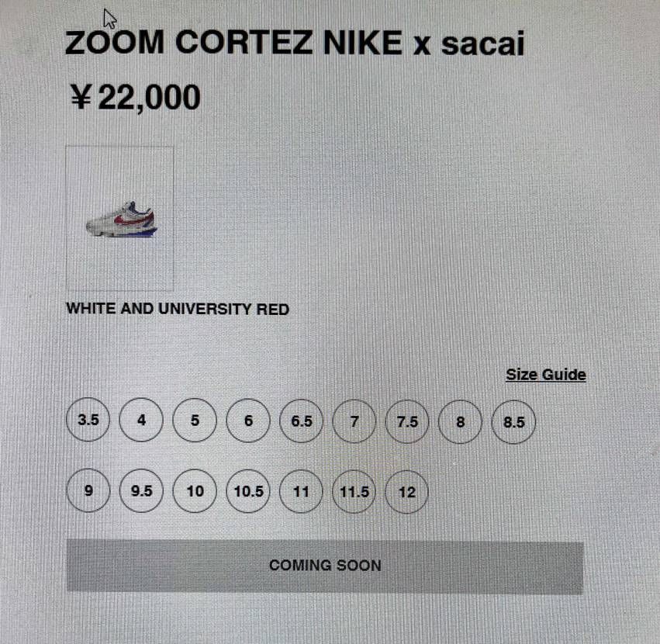Select size 10
The image size is (660, 644).
[x=195, y=490]
